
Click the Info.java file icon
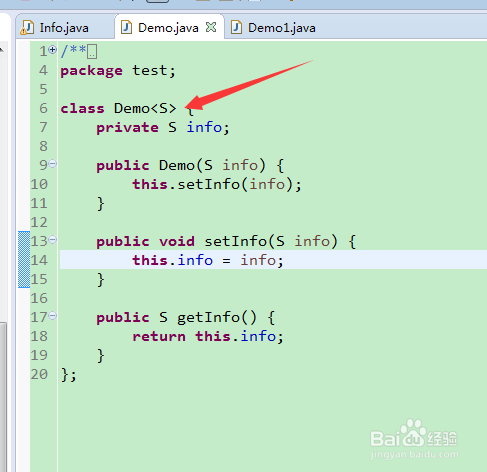point(27,27)
